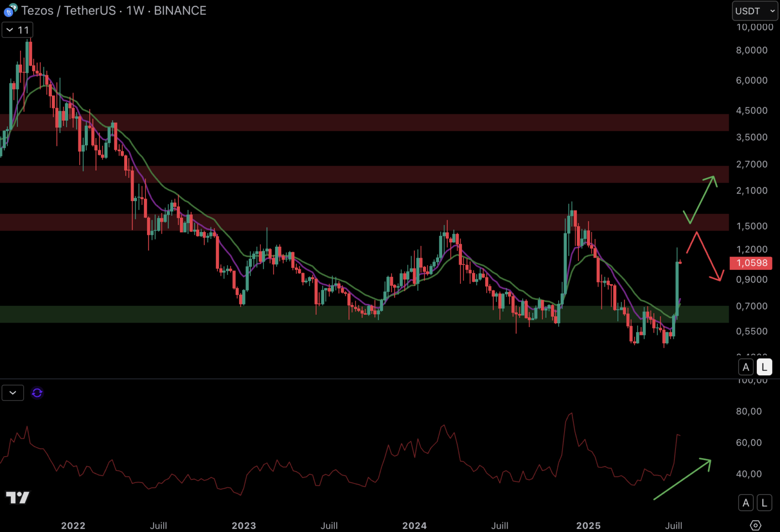The width and height of the screenshot is (780, 532).
Task: Click the 0,5500 price axis label
Action: point(751,332)
